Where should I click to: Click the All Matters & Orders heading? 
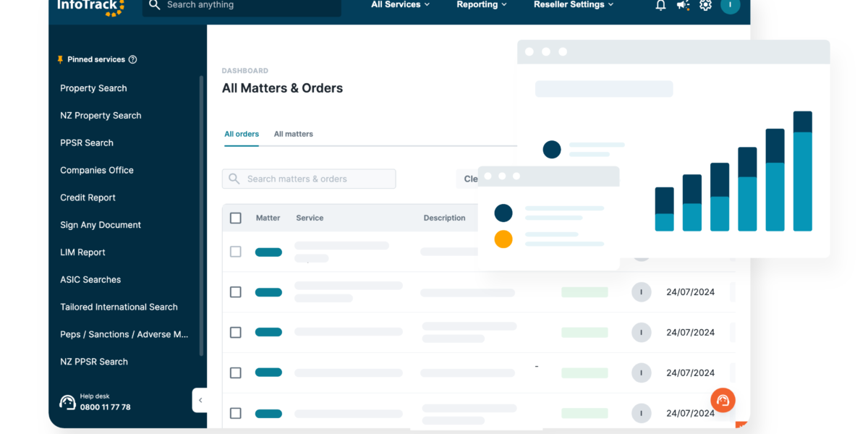coord(282,88)
